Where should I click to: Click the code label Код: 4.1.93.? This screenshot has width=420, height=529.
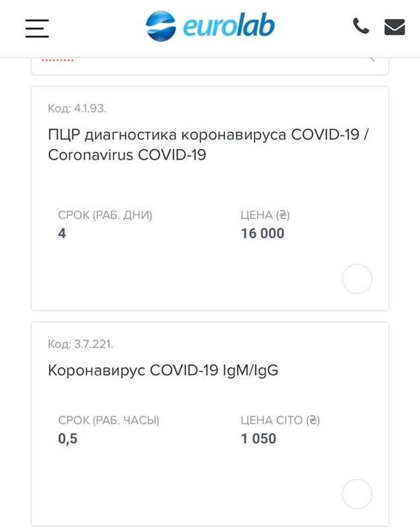point(77,109)
